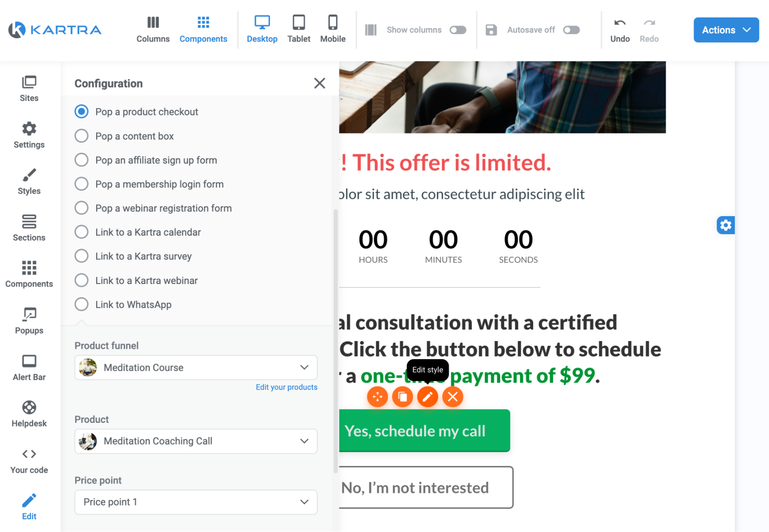Undo the last change

tap(620, 30)
